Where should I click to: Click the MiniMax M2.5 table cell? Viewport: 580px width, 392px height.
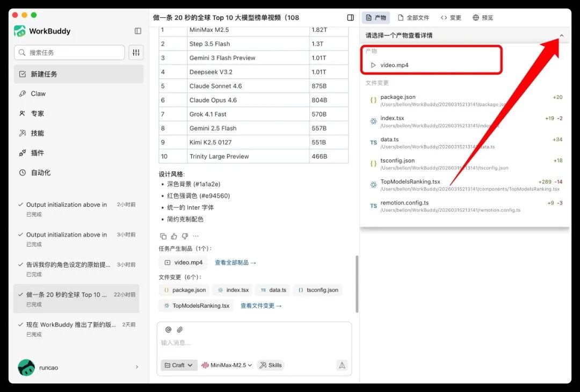coord(248,30)
